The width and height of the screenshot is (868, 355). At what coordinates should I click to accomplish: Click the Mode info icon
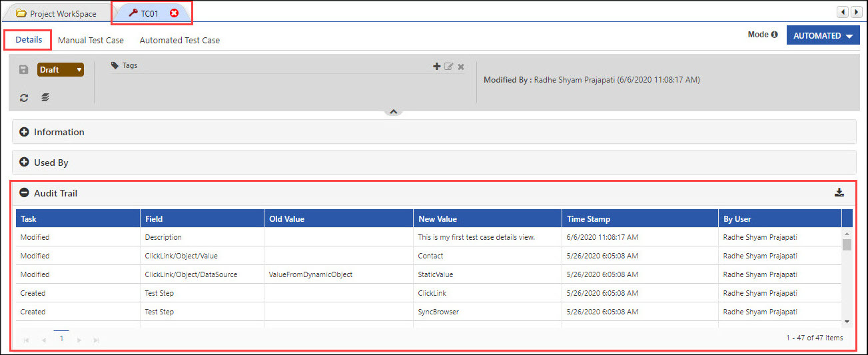(x=774, y=35)
